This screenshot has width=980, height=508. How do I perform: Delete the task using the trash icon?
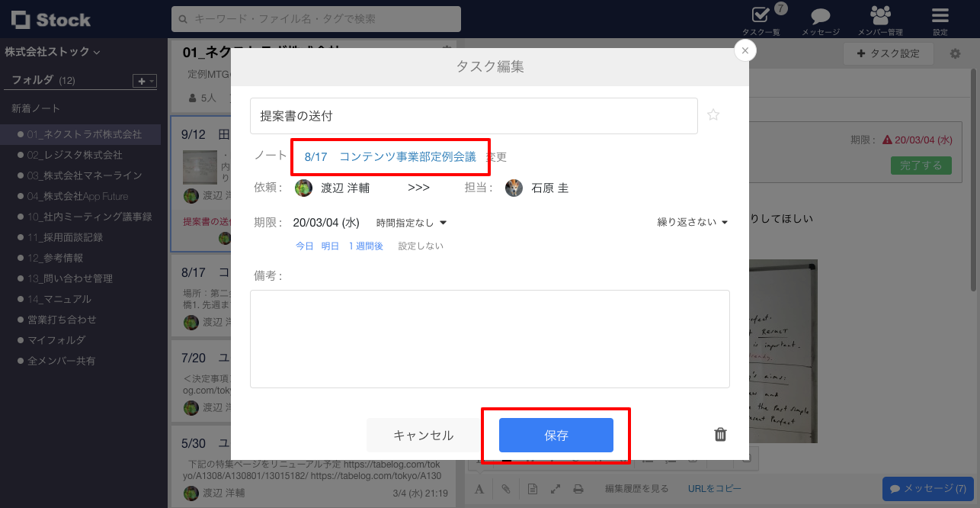pos(719,434)
